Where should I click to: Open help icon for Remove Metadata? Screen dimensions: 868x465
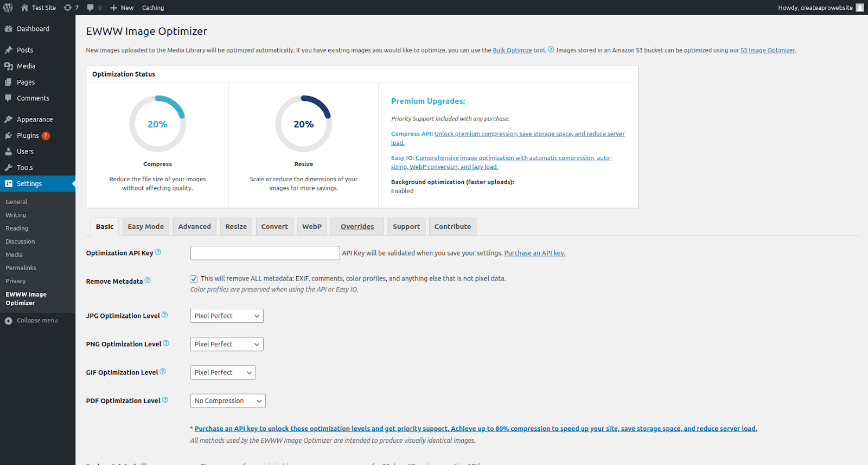coord(148,281)
